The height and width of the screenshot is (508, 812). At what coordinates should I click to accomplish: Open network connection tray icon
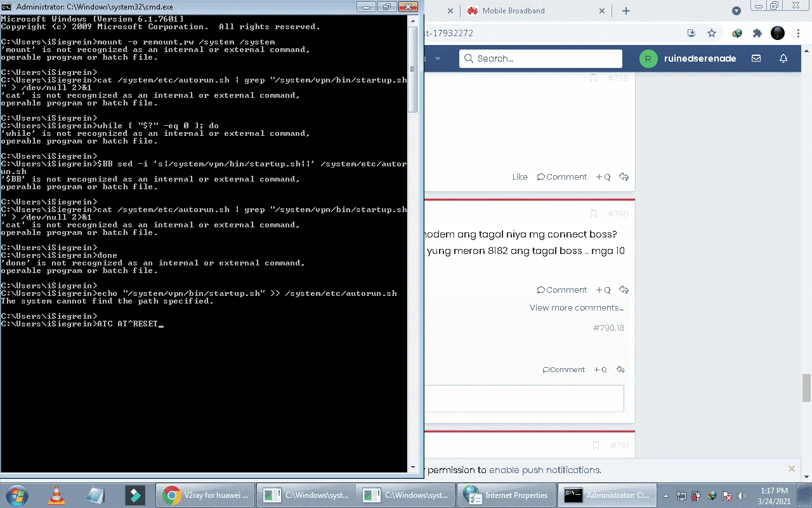tap(681, 495)
